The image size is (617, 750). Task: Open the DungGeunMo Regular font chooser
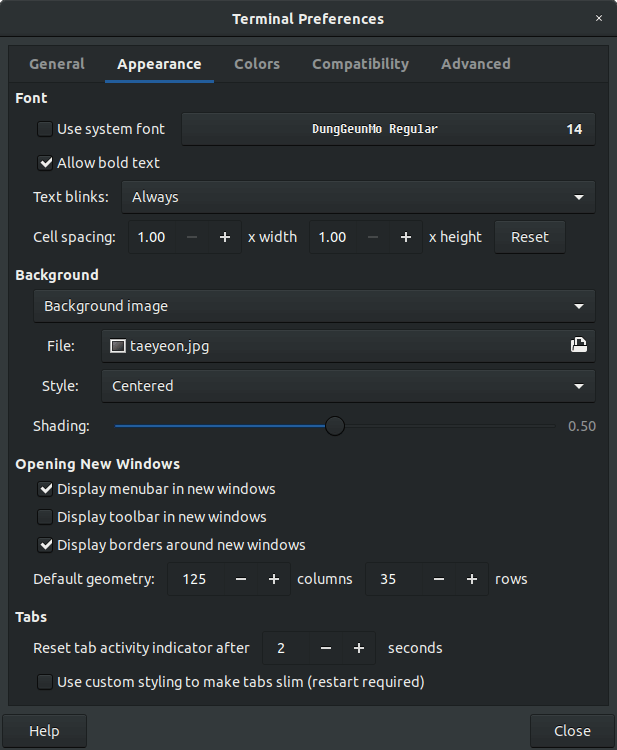coord(387,129)
